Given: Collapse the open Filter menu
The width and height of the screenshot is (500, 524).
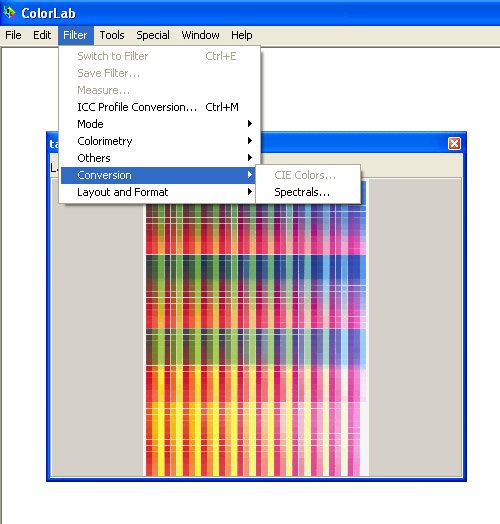Looking at the screenshot, I should [75, 35].
